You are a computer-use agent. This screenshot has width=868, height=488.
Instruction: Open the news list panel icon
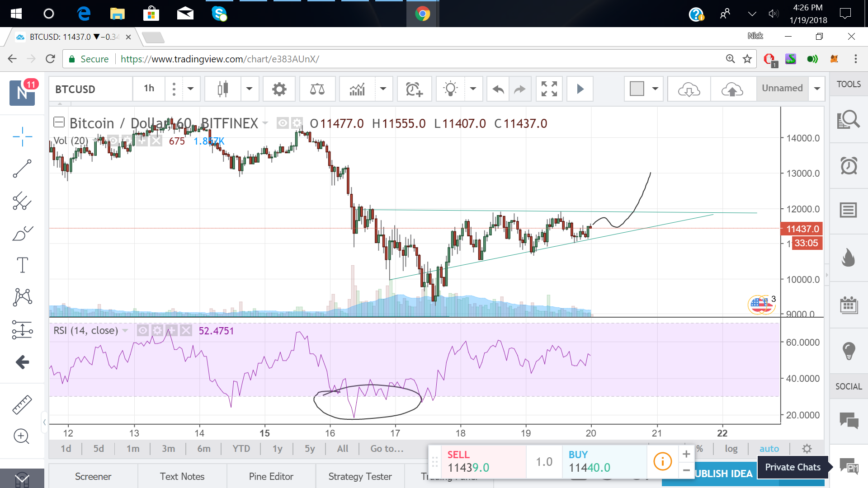click(x=849, y=210)
